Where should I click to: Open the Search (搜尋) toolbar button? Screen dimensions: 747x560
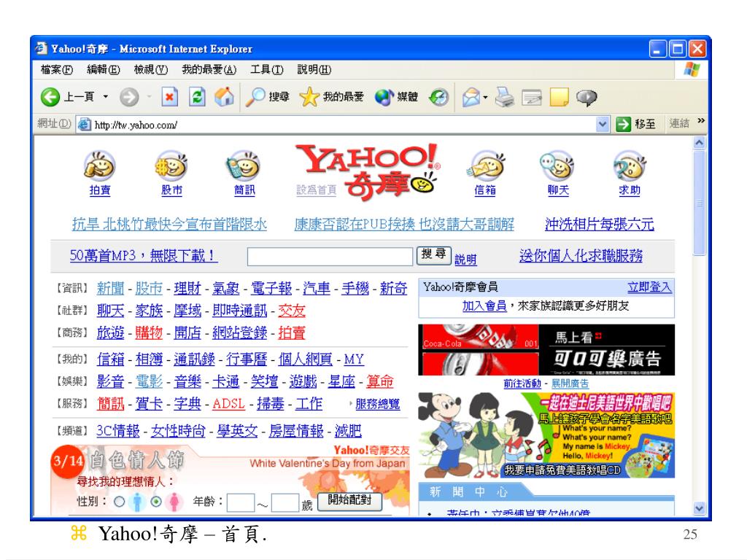[x=268, y=97]
